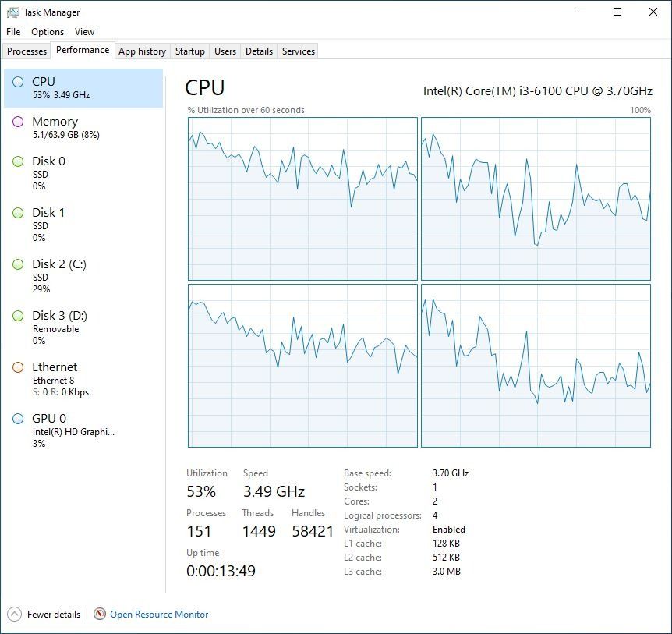Viewport: 672px width, 634px height.
Task: Click the Intel Core i3-6100 CPU name
Action: click(537, 91)
